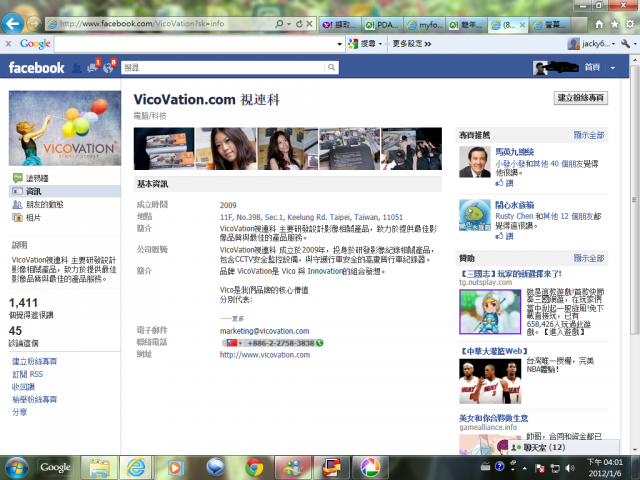Image resolution: width=640 pixels, height=480 pixels.
Task: Click the browser back arrow button
Action: click(12, 24)
